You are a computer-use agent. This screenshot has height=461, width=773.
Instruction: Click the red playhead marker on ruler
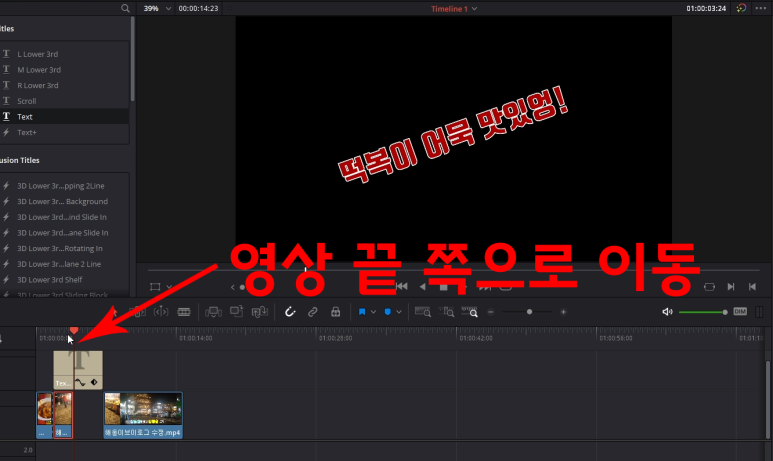coord(74,330)
